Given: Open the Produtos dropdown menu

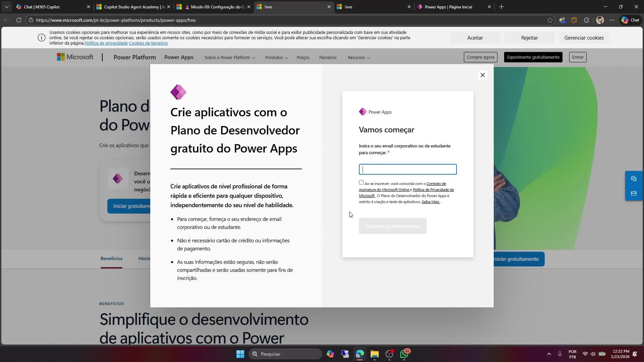Looking at the screenshot, I should (276, 57).
